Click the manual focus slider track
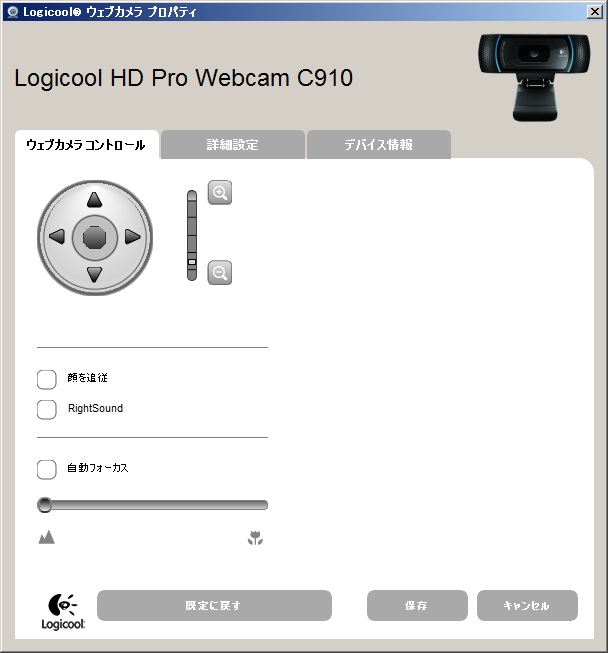Image resolution: width=608 pixels, height=653 pixels. coord(152,505)
